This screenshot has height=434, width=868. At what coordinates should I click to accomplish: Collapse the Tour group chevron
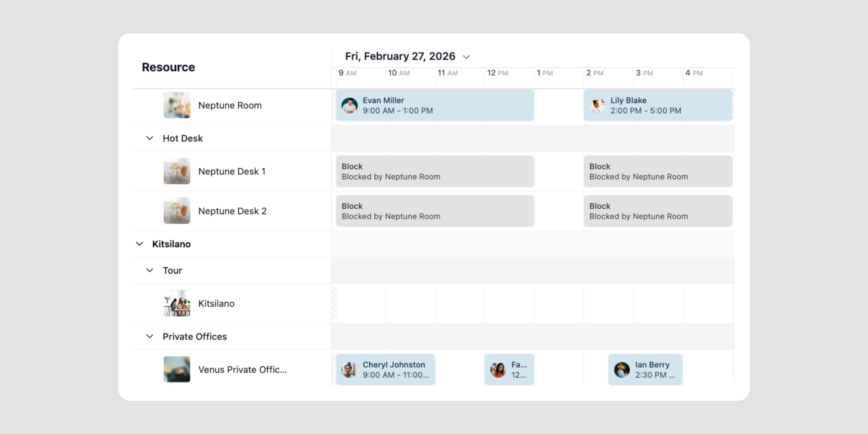coord(149,271)
